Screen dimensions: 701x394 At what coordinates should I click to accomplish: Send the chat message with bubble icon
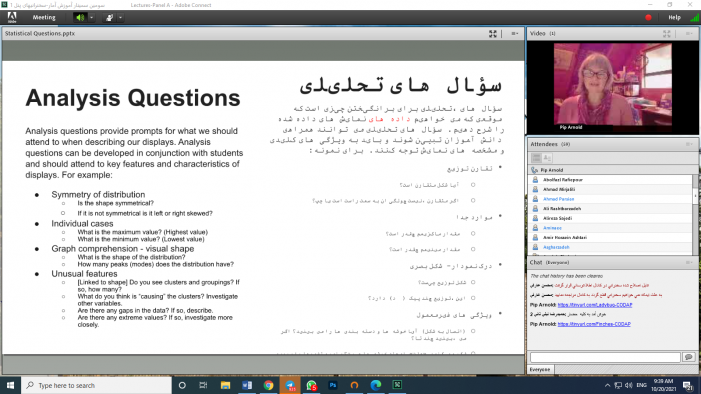point(688,357)
